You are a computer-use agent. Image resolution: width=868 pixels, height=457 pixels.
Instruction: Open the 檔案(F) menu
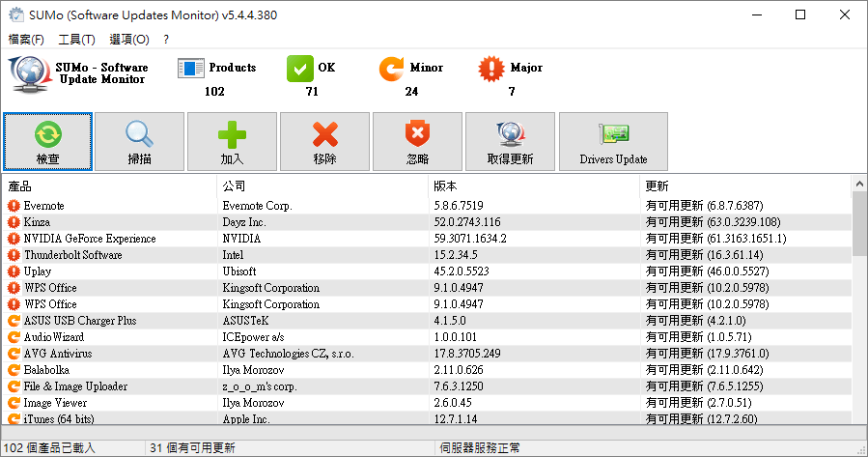pyautogui.click(x=26, y=40)
